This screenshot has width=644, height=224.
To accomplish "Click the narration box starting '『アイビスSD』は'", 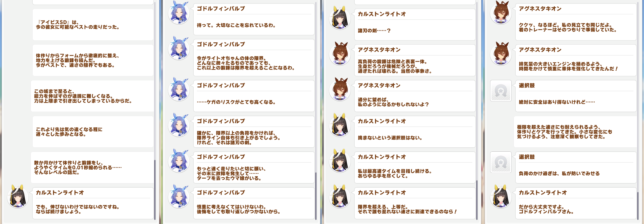I will [x=93, y=25].
